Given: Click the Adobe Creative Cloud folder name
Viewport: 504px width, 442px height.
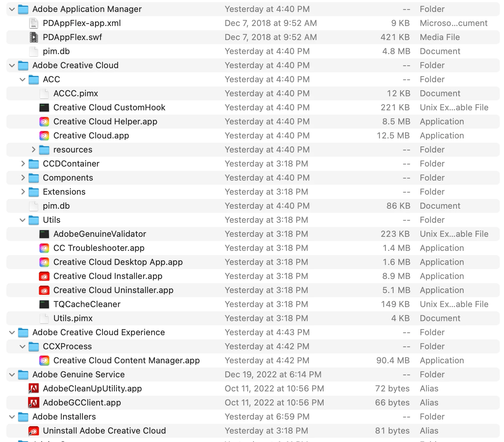Looking at the screenshot, I should click(x=75, y=65).
